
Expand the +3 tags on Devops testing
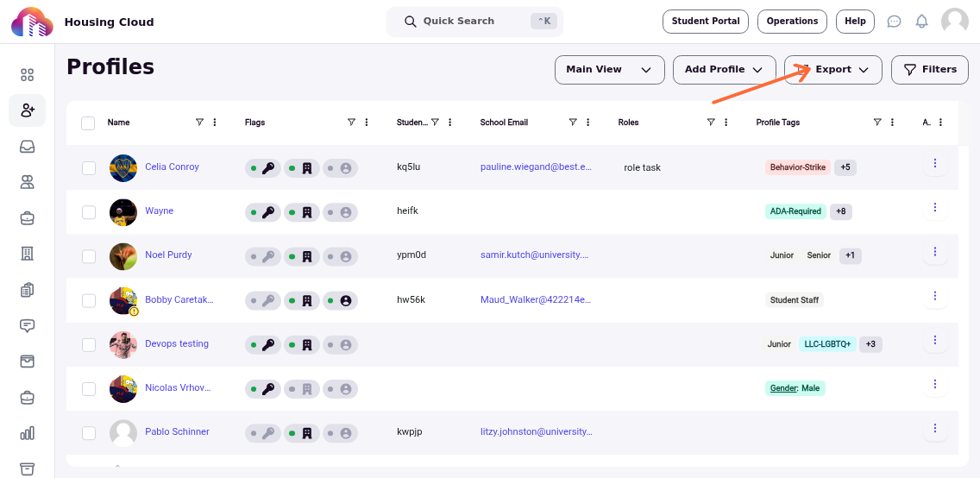870,344
